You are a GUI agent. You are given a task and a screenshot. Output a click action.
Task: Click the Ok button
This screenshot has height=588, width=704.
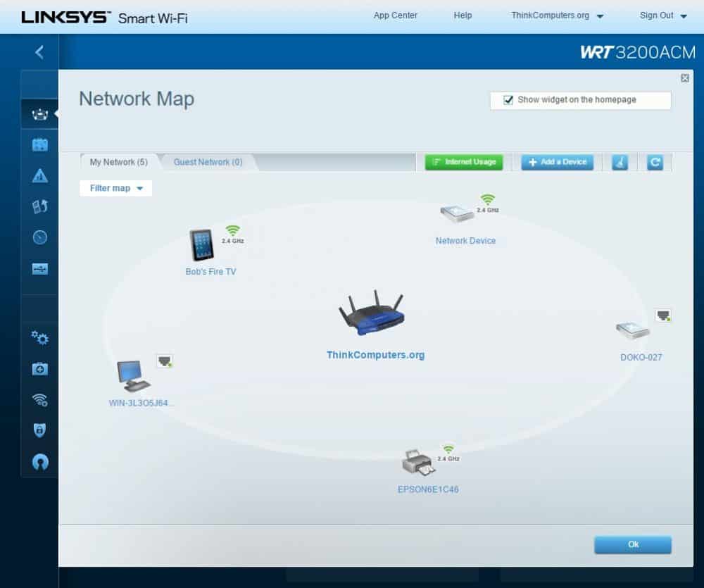tap(633, 544)
